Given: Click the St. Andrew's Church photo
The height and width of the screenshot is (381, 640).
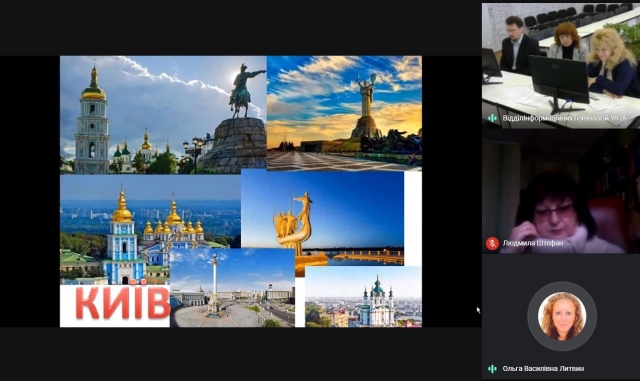Looking at the screenshot, I should point(363,297).
